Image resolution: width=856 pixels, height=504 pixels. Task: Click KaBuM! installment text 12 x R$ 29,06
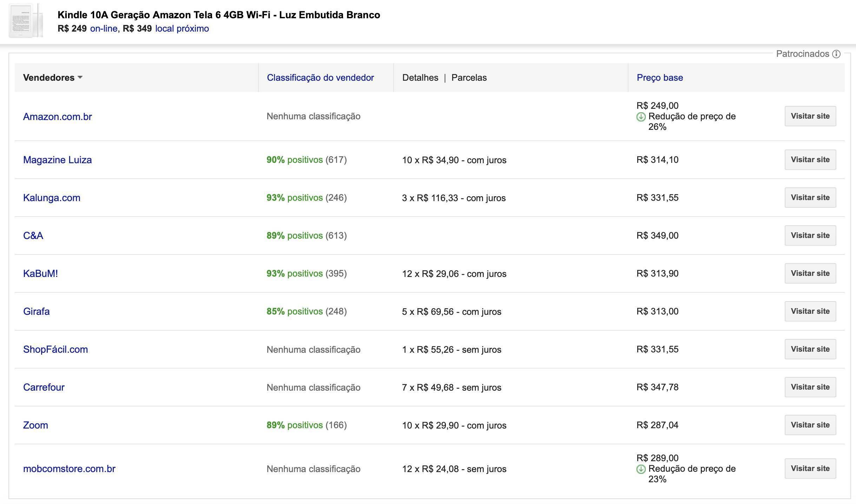point(454,274)
